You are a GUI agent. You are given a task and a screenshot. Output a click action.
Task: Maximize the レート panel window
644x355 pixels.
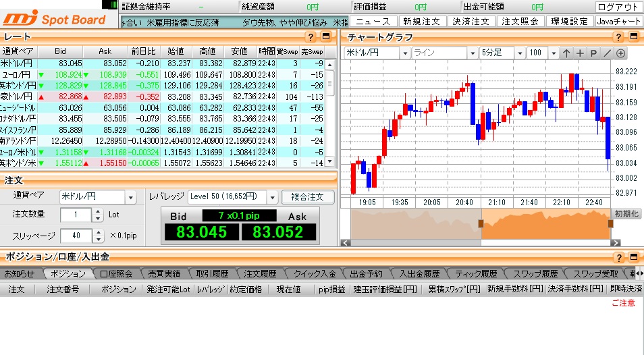(326, 37)
